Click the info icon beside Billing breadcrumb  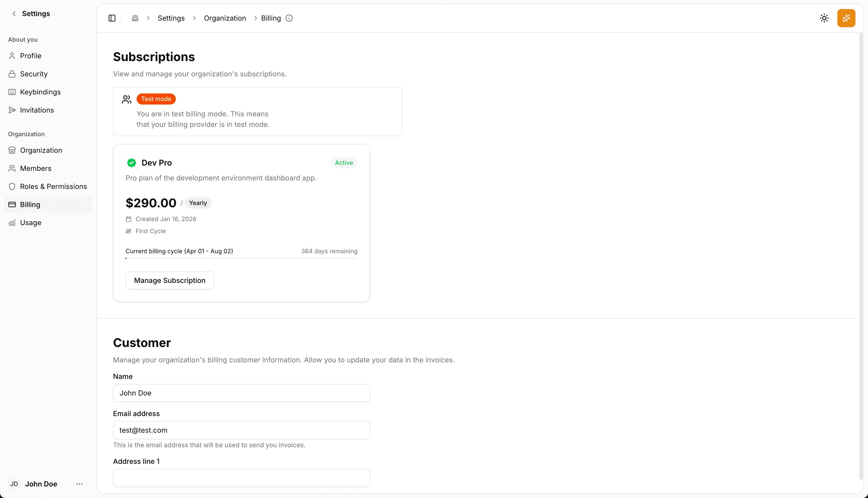pos(289,18)
